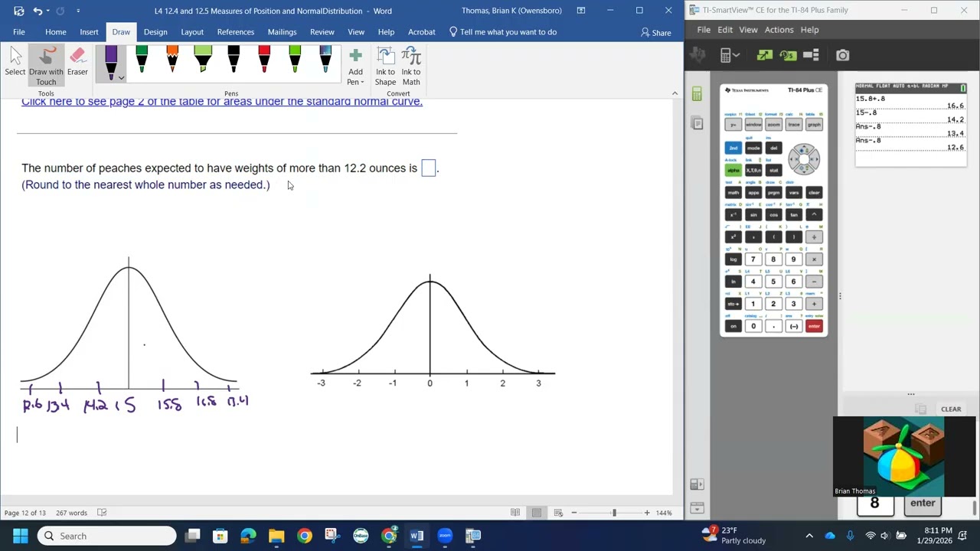Open the Review ribbon tab
The width and height of the screenshot is (980, 551).
pyautogui.click(x=322, y=32)
